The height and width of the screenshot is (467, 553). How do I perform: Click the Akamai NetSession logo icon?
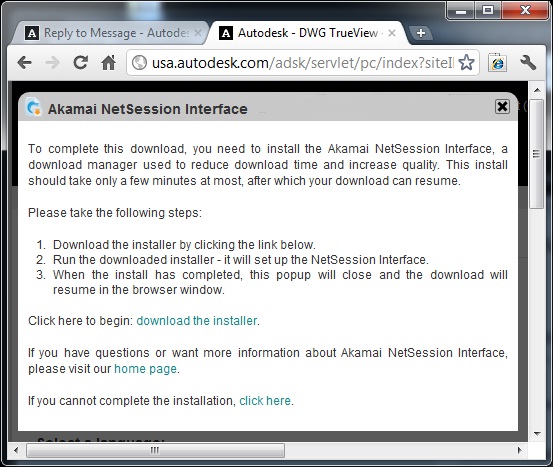point(34,107)
